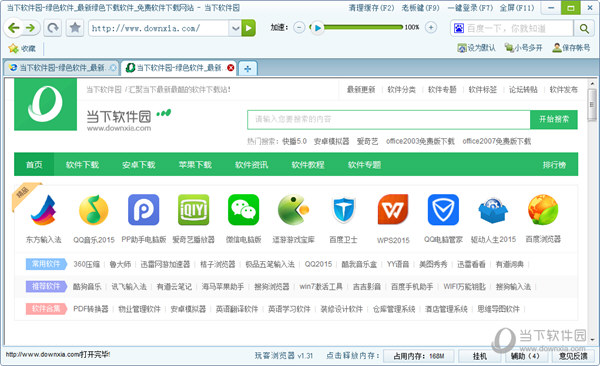Toggle 全屏(F11) fullscreen

coord(517,8)
